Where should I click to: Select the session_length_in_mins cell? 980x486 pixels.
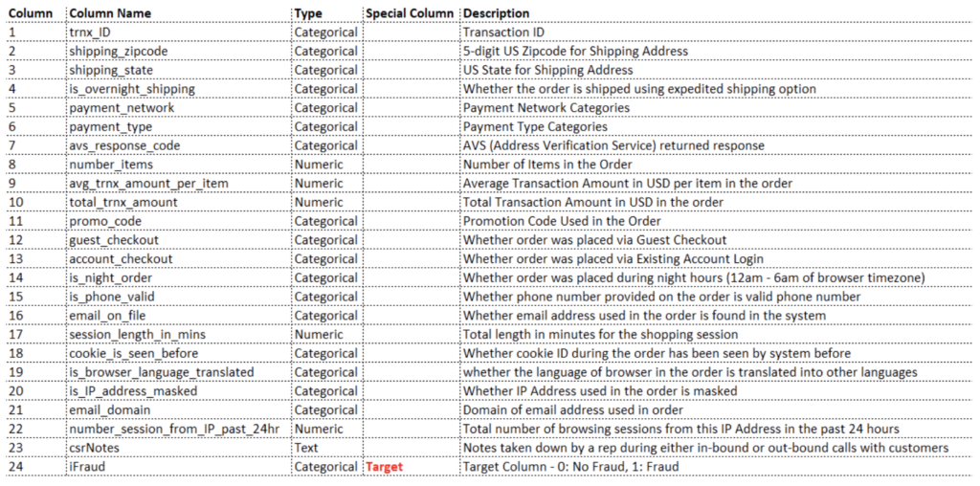(179, 335)
